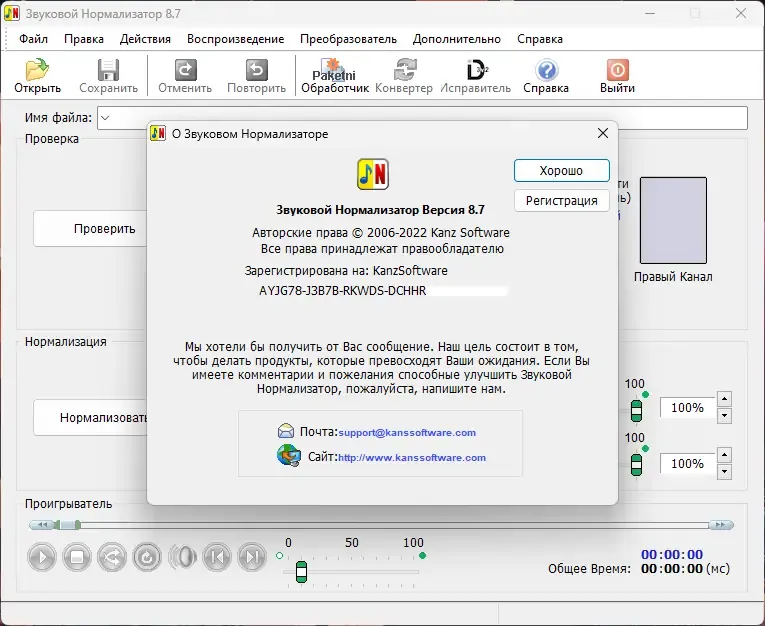765x626 pixels.
Task: Click the app logo in the About dialog
Action: 373,174
